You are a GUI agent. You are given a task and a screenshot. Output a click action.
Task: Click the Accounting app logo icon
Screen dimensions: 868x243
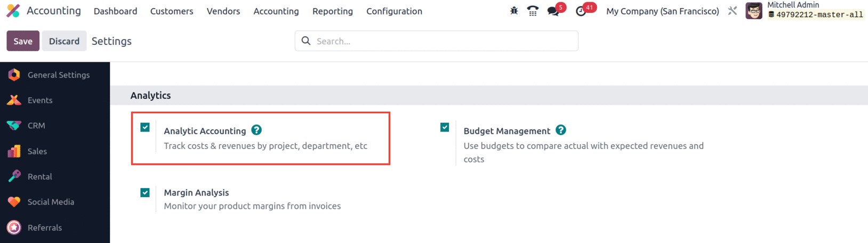coord(13,11)
